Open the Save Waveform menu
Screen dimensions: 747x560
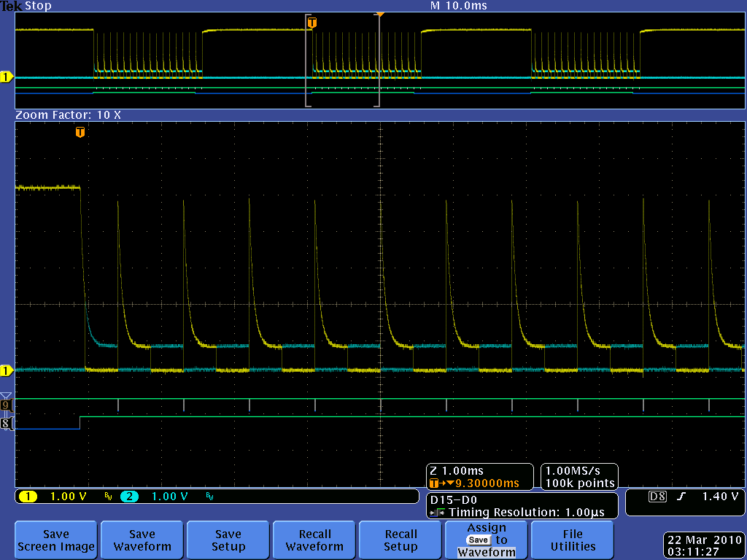tap(142, 540)
